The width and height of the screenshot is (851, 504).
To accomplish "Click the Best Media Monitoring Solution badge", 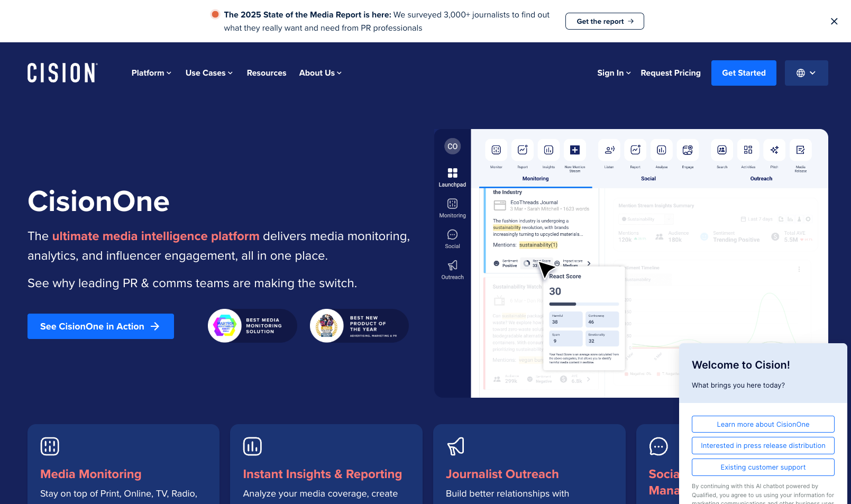I will click(x=252, y=326).
